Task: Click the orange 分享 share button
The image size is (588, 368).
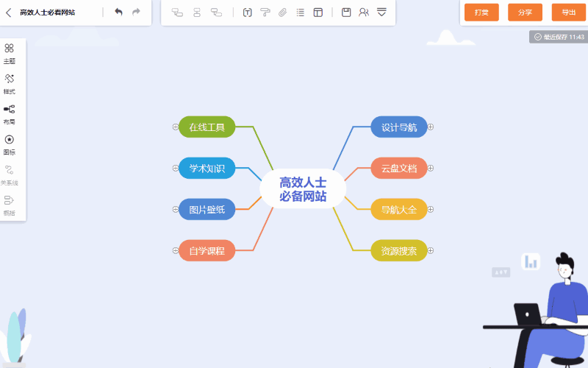Action: [525, 13]
